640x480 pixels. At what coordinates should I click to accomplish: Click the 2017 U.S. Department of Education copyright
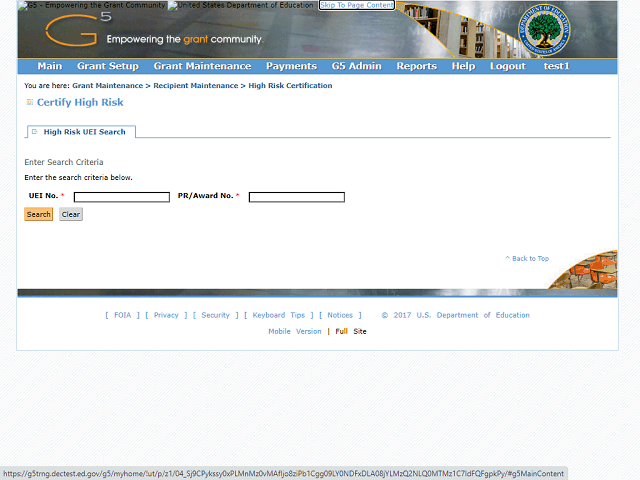point(456,315)
